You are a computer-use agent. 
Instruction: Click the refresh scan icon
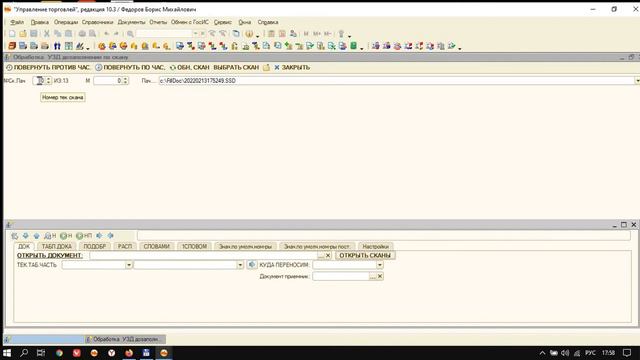pyautogui.click(x=173, y=67)
